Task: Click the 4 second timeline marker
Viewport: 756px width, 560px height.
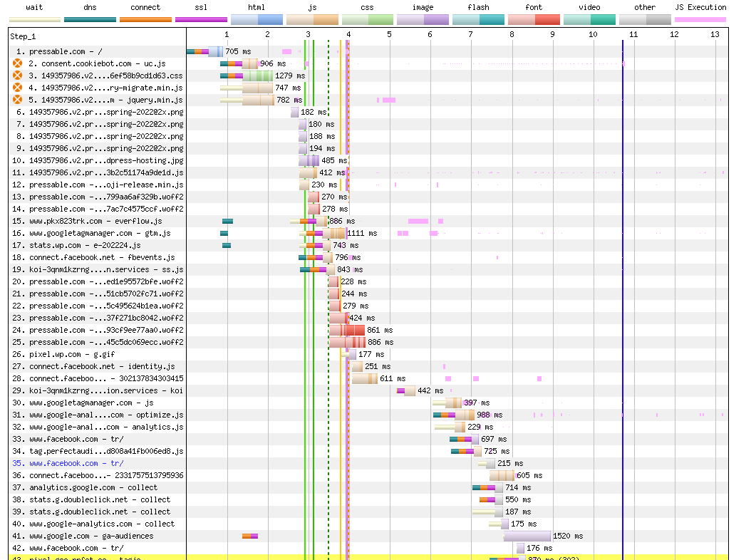Action: tap(348, 34)
